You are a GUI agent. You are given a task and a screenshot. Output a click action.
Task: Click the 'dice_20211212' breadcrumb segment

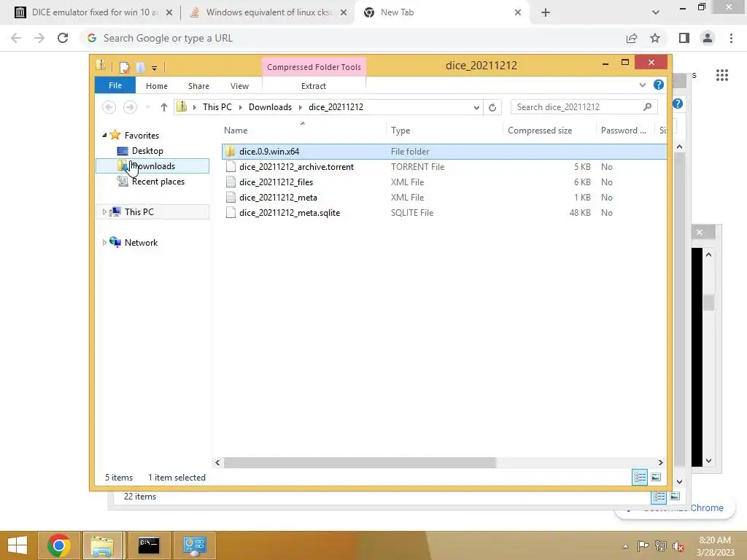336,107
